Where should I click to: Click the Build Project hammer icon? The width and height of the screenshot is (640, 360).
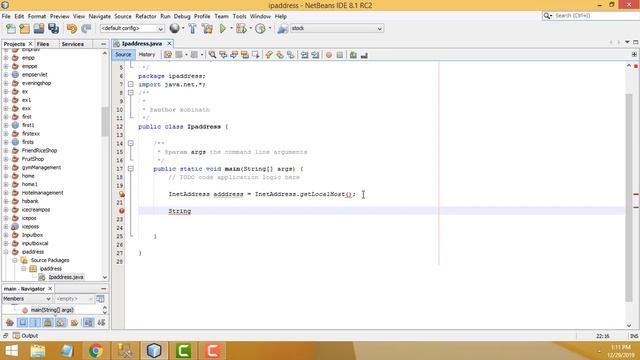coord(193,29)
